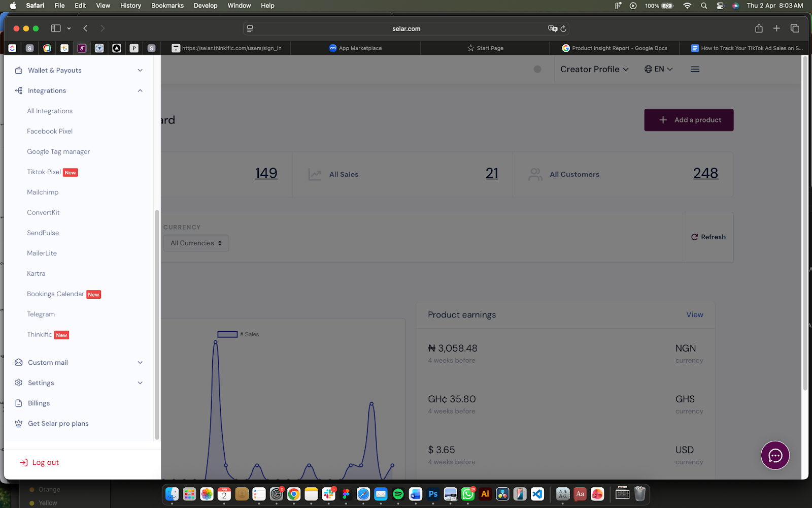The width and height of the screenshot is (812, 508).
Task: Open Safari tab overview icon
Action: coord(795,28)
